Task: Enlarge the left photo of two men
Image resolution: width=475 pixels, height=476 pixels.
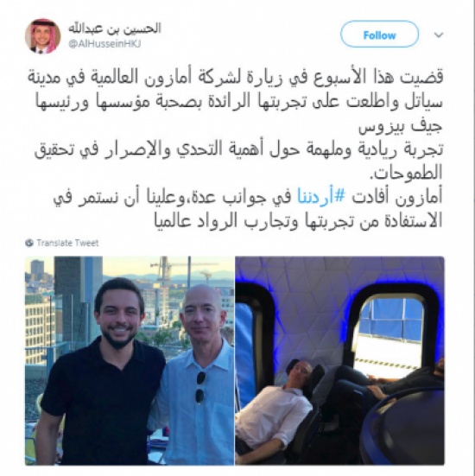Action: click(130, 360)
